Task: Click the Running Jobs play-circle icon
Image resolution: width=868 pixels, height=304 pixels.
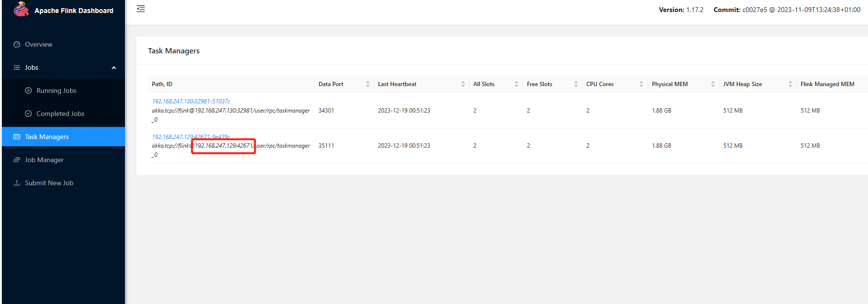Action: pyautogui.click(x=28, y=90)
